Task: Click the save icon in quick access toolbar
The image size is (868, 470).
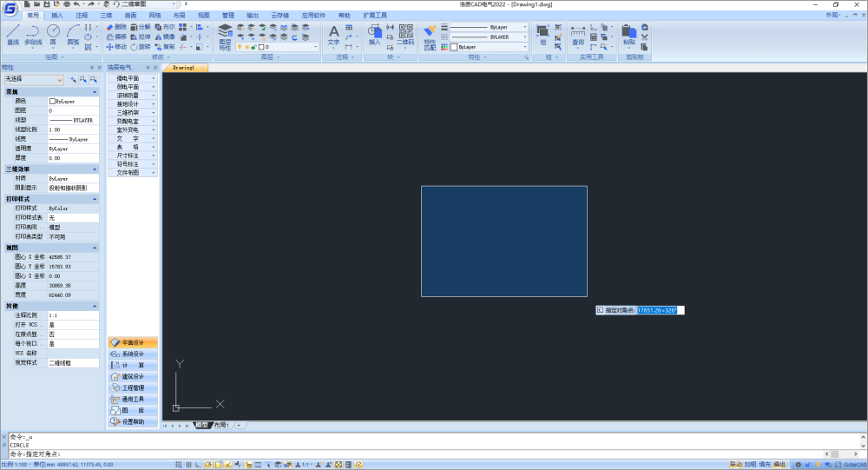Action: coord(47,4)
